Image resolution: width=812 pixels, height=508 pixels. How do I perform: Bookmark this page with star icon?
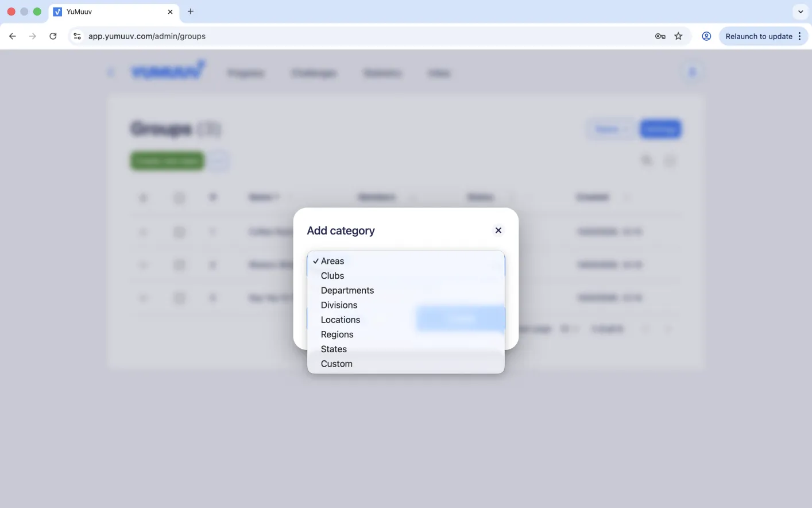coord(679,36)
